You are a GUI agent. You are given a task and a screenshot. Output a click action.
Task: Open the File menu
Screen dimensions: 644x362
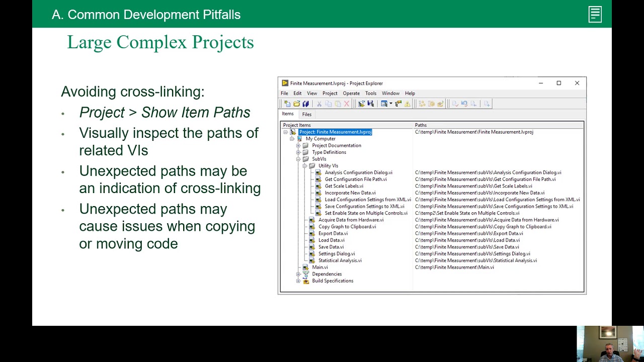[x=284, y=94]
